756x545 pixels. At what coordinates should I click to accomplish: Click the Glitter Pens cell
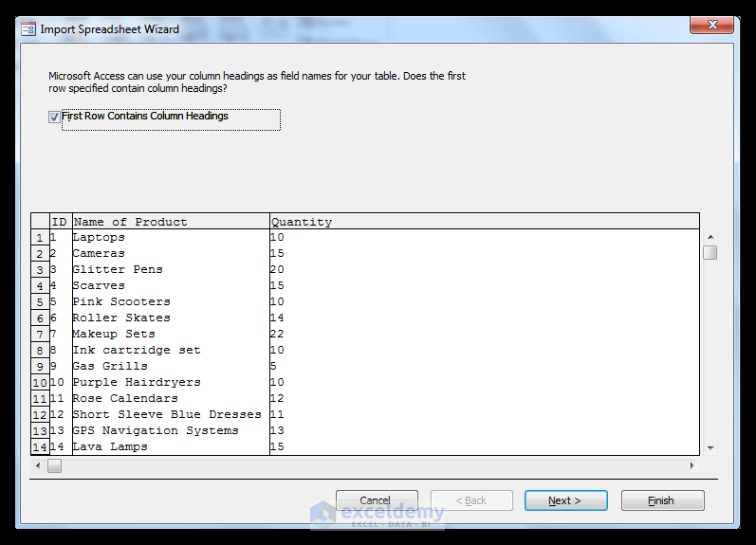(171, 269)
